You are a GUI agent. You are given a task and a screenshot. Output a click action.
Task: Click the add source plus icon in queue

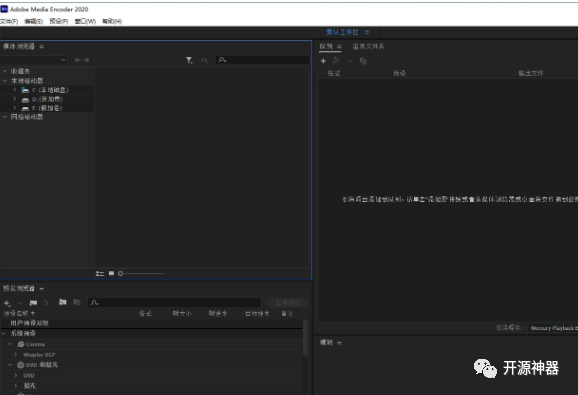pyautogui.click(x=323, y=61)
